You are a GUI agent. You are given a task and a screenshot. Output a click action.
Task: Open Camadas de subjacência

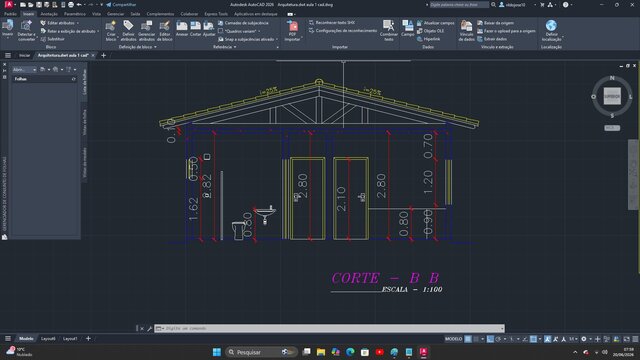pyautogui.click(x=243, y=23)
